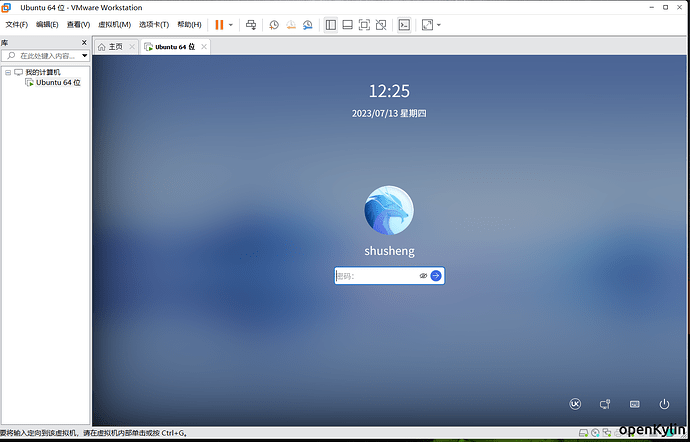Viewport: 690px width, 442px height.
Task: Click the login screen power button
Action: (x=664, y=404)
